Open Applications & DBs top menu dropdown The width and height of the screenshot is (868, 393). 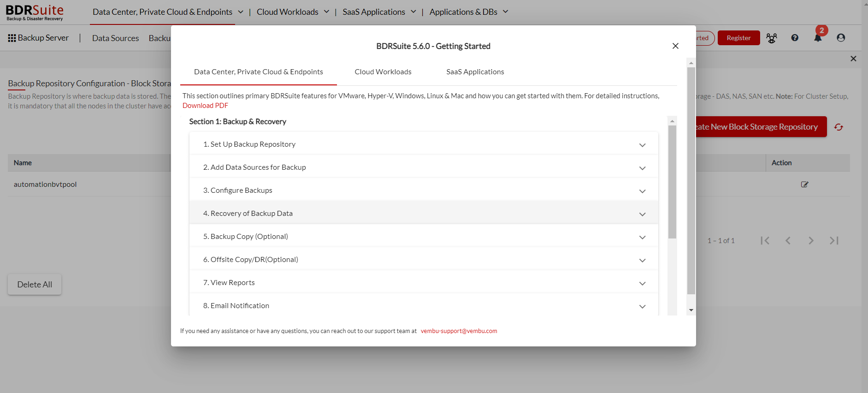pos(468,12)
